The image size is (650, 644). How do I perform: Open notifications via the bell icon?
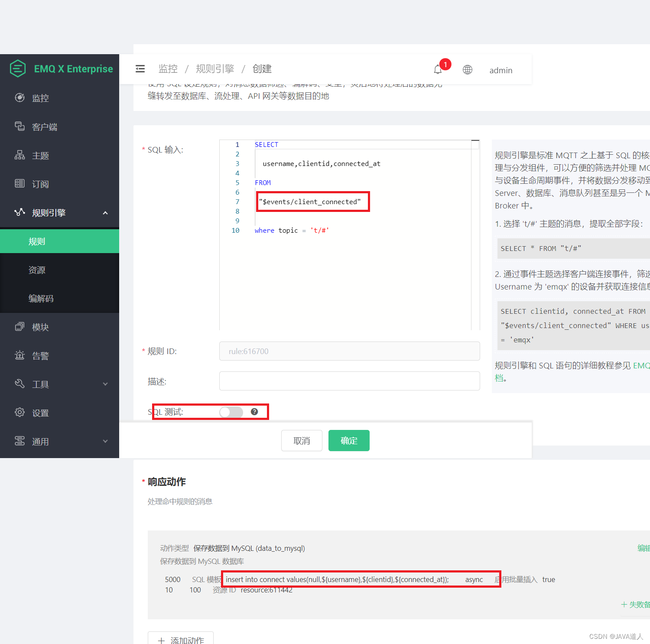pyautogui.click(x=438, y=69)
